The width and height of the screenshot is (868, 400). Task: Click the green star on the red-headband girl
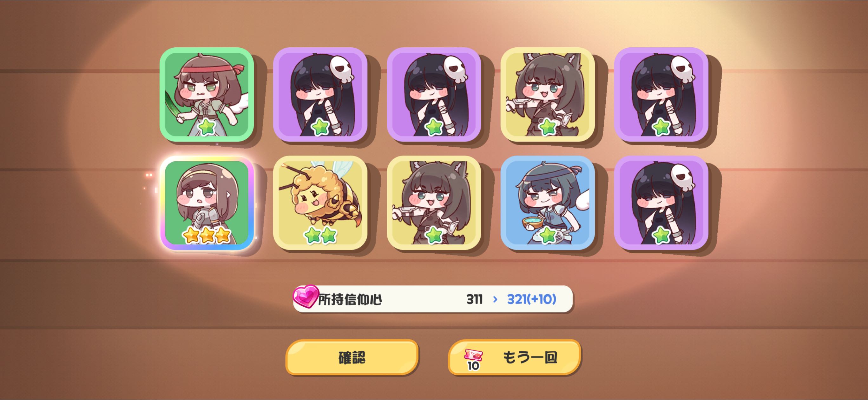(x=207, y=128)
